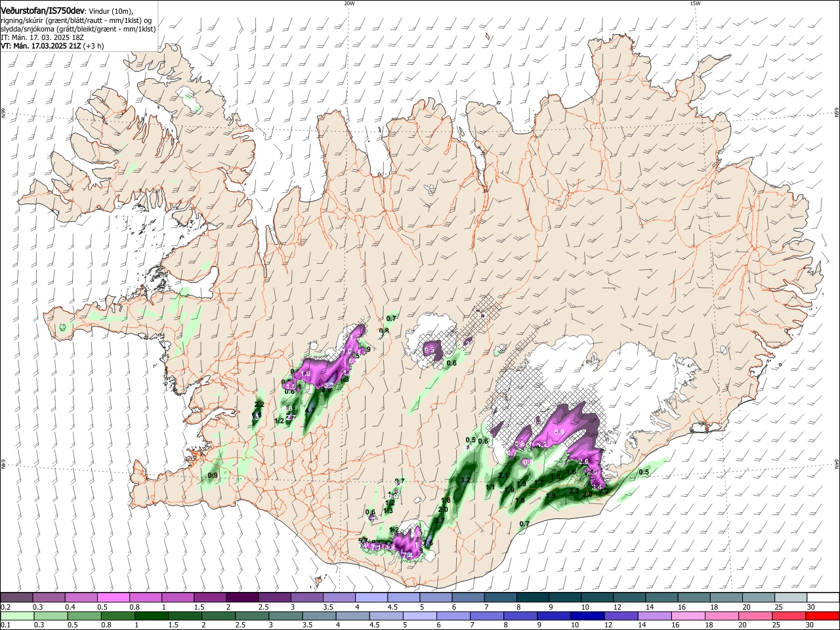Select the bottom-row green swatch labeled 0.3

click(x=51, y=616)
